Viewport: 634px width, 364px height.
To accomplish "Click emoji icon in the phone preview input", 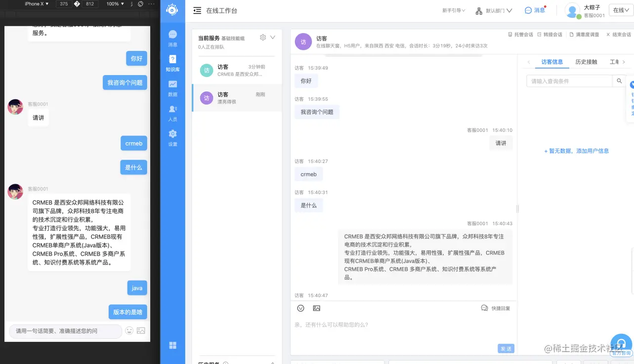I will click(129, 331).
